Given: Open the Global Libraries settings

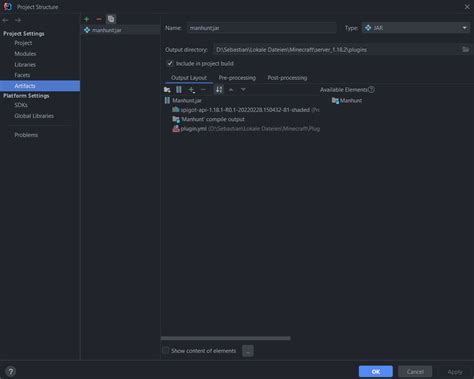Looking at the screenshot, I should coord(34,116).
